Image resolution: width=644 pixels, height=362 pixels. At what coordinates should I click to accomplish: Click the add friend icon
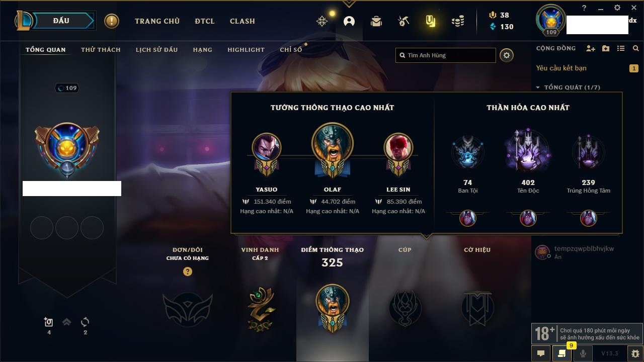click(x=591, y=48)
